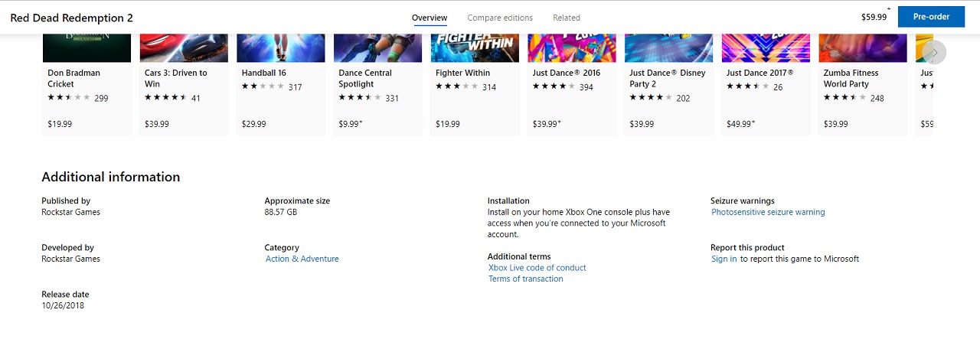Open the Don Bradman Cricket thumbnail
Screen dimensions: 980x339
[87, 48]
